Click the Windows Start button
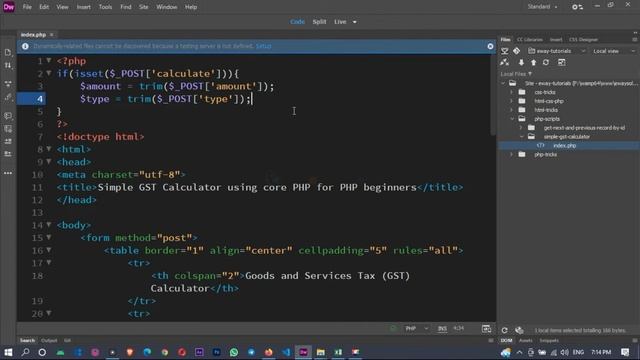 [x=8, y=352]
